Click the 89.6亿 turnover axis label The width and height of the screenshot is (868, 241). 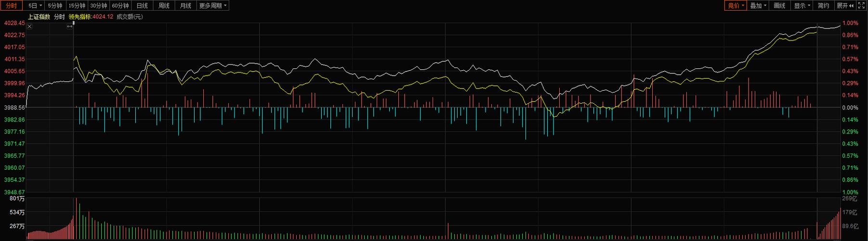(850, 226)
